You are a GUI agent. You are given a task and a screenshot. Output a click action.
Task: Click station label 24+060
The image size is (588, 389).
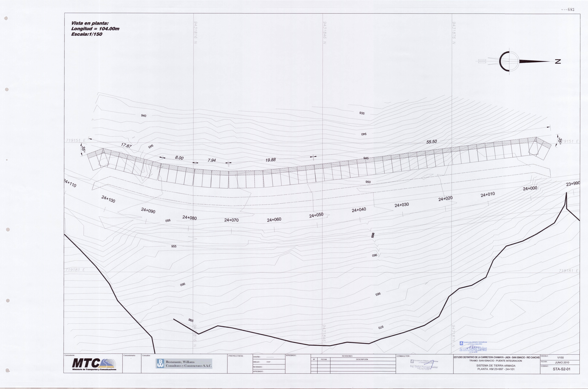[274, 220]
